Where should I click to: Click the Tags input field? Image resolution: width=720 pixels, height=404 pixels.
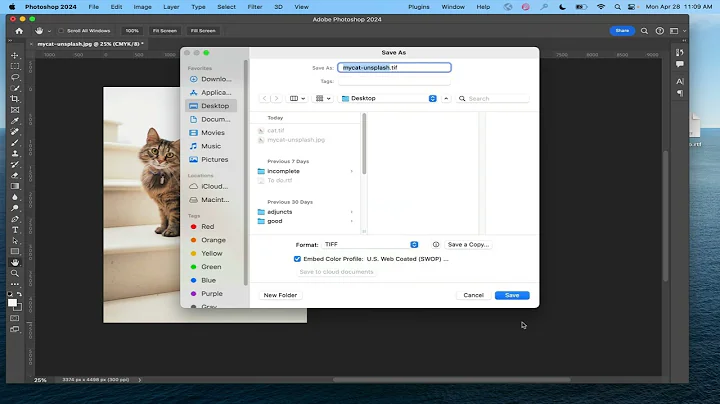(394, 81)
